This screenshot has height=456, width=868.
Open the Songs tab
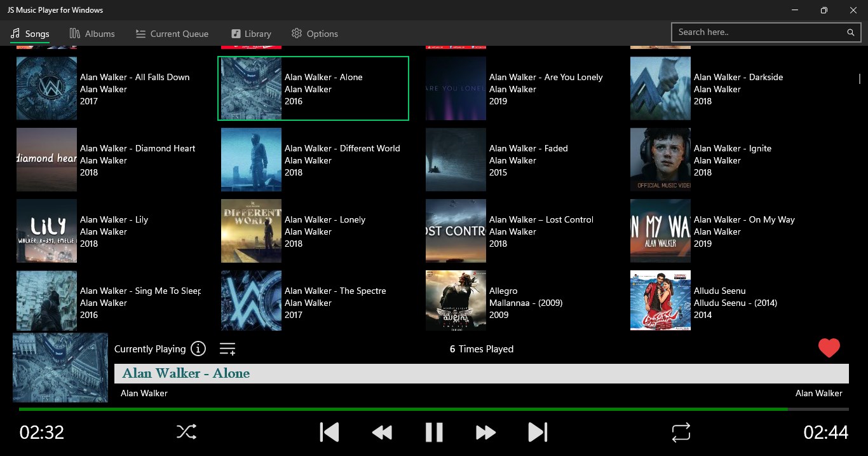tap(30, 34)
